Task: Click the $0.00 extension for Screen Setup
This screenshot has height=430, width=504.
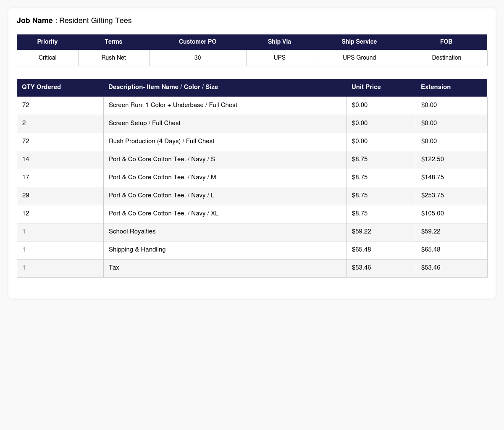Action: pyautogui.click(x=451, y=123)
